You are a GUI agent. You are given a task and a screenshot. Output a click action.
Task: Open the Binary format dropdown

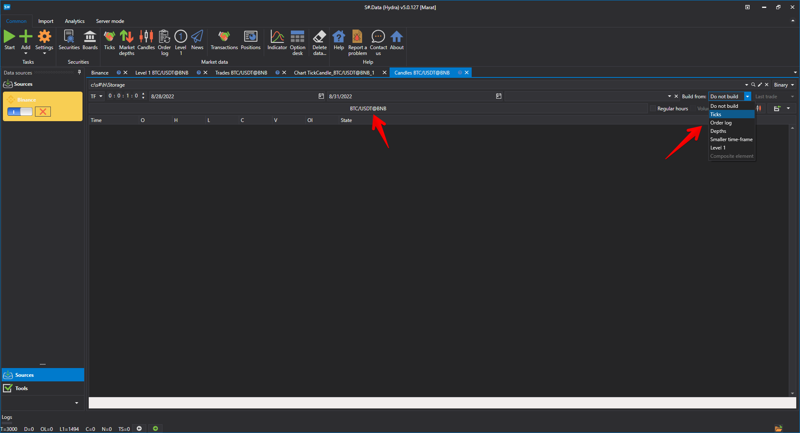[x=784, y=85]
